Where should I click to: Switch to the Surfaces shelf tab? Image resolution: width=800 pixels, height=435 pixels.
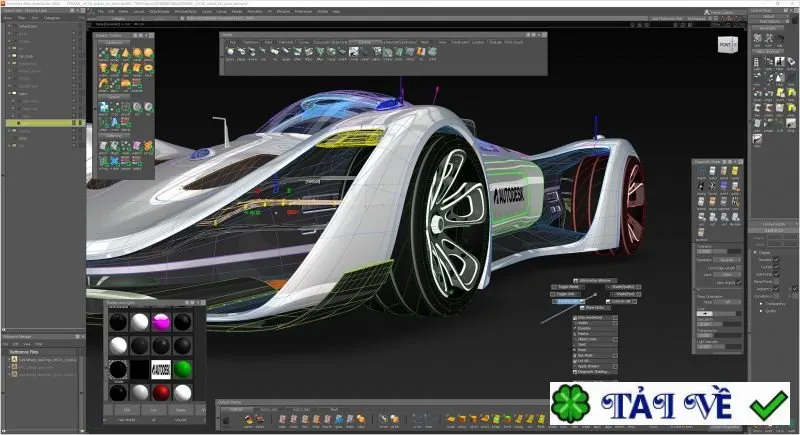tap(364, 42)
